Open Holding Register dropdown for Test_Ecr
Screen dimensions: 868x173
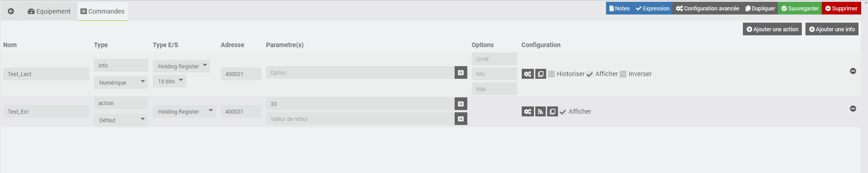click(x=184, y=111)
